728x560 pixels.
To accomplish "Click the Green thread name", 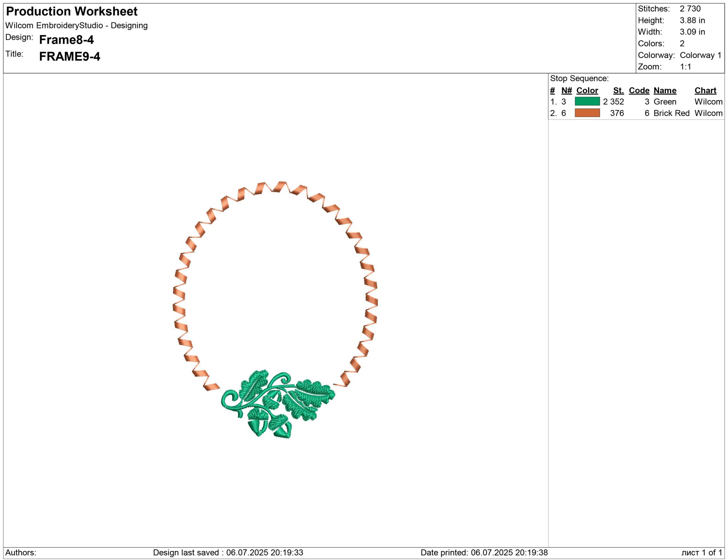I will [665, 101].
